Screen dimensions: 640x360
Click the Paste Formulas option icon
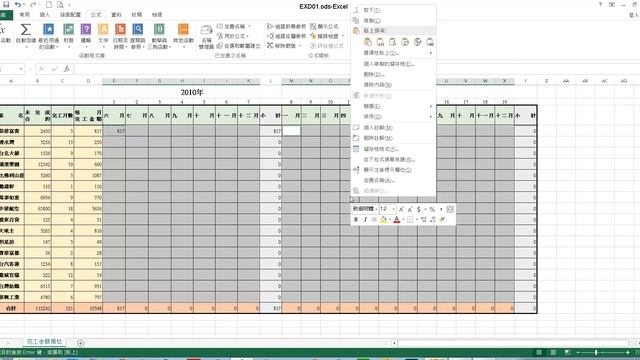(393, 42)
